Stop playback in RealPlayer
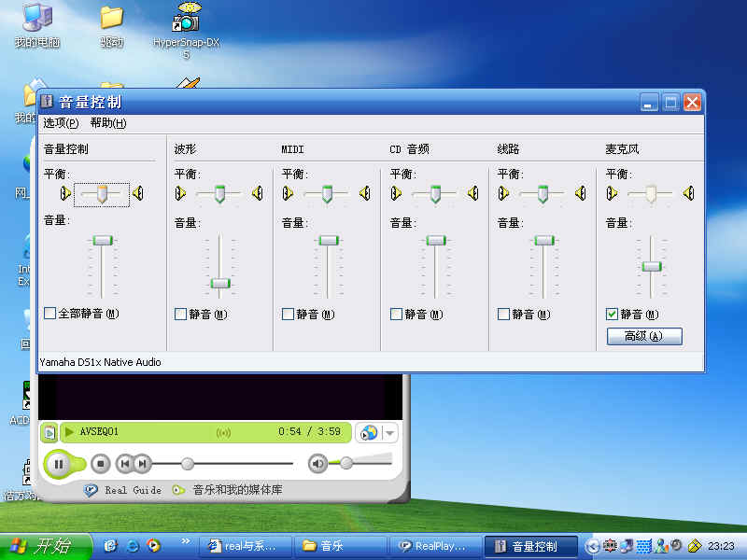The image size is (747, 560). pyautogui.click(x=101, y=464)
